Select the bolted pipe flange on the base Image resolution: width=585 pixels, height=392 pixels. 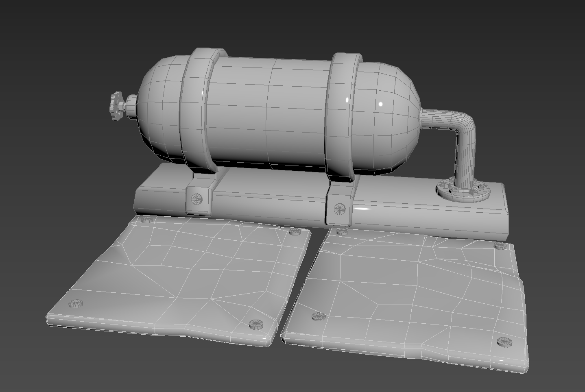point(463,191)
